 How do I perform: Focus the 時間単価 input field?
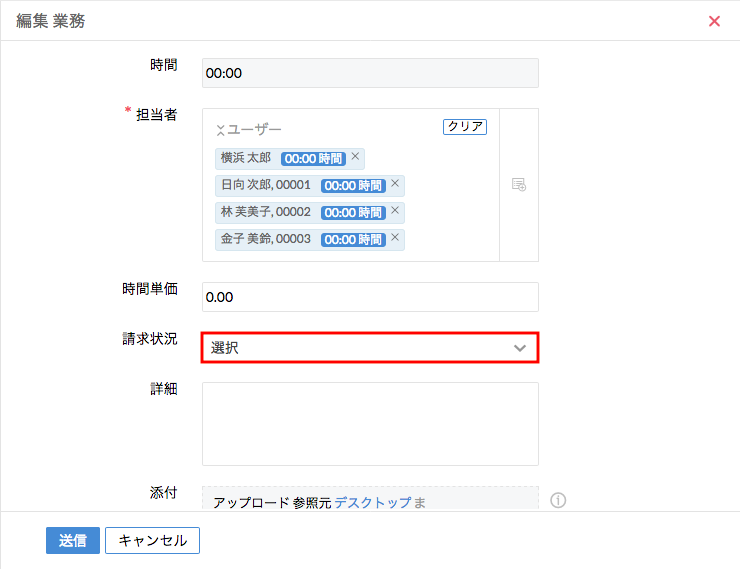click(370, 297)
